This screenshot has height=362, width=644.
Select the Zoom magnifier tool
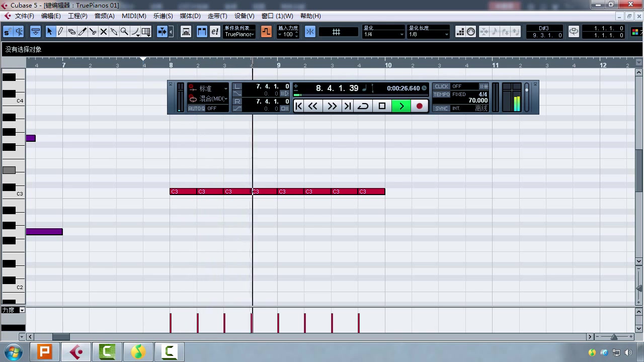click(x=124, y=32)
